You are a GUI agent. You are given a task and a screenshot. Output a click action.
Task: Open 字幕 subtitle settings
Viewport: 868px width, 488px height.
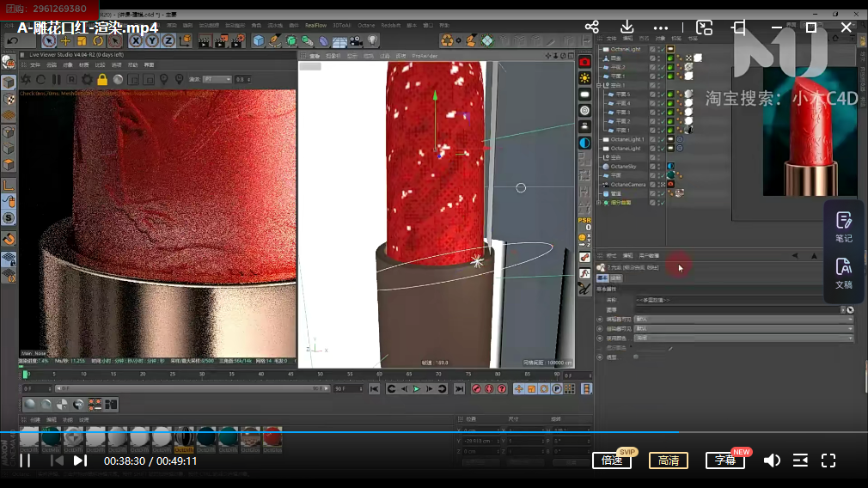tap(725, 461)
